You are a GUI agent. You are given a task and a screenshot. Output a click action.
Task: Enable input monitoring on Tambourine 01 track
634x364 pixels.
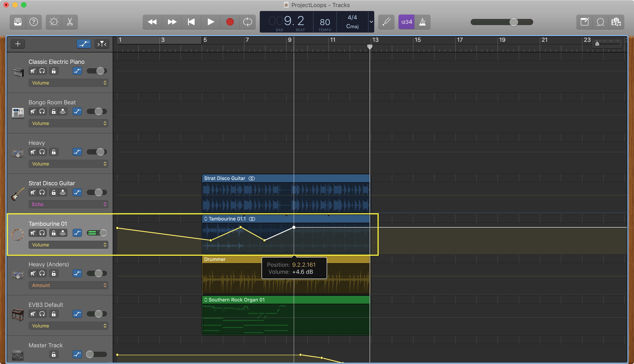coord(63,233)
